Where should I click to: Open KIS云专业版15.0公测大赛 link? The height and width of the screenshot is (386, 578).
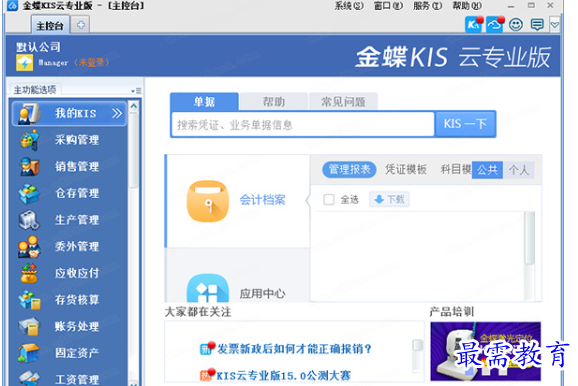(x=283, y=376)
